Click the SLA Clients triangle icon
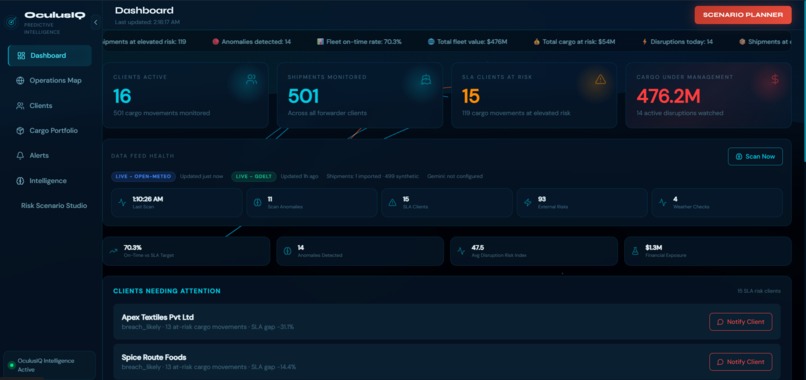The width and height of the screenshot is (806, 380). pyautogui.click(x=393, y=203)
